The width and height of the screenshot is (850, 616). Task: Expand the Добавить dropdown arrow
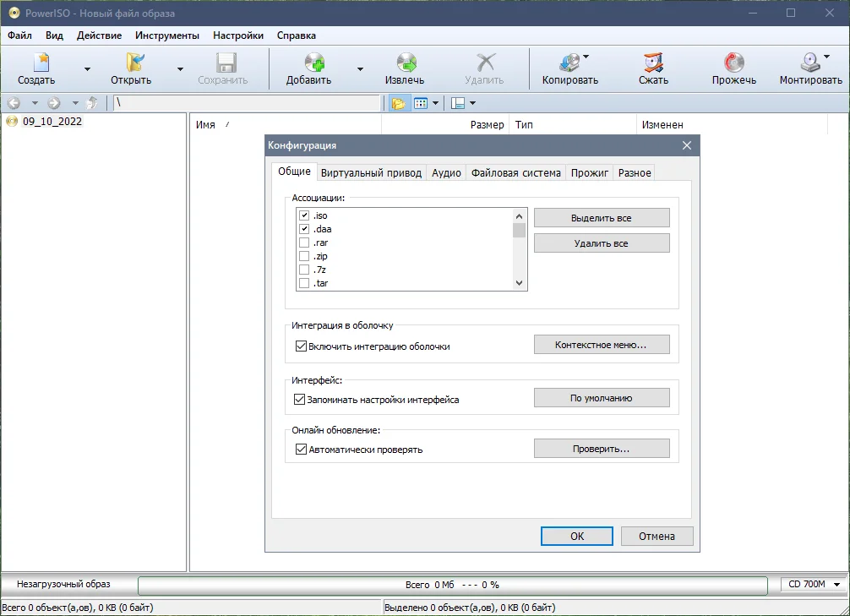360,69
